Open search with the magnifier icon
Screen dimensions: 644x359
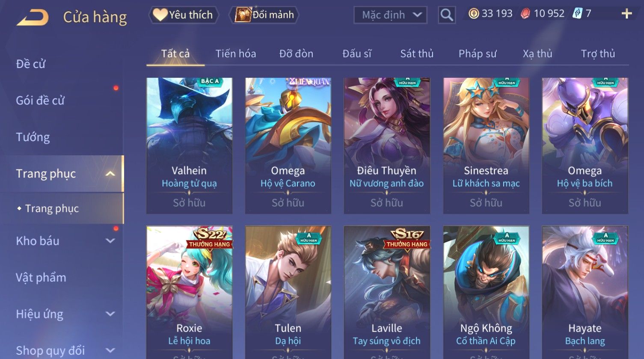point(447,15)
